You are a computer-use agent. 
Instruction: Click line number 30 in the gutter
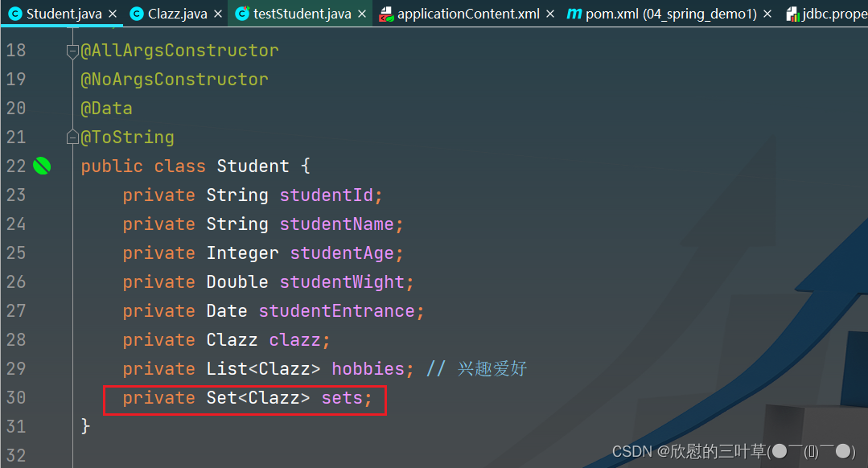(16, 398)
